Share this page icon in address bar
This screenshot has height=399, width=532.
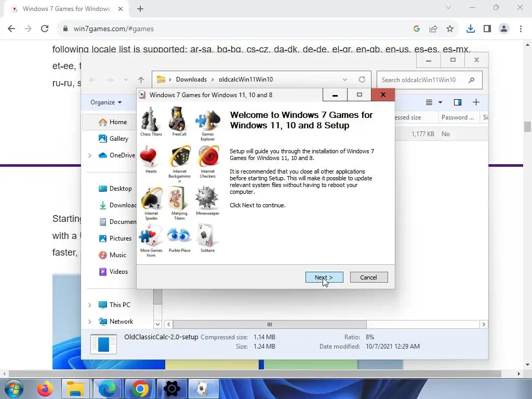[433, 29]
